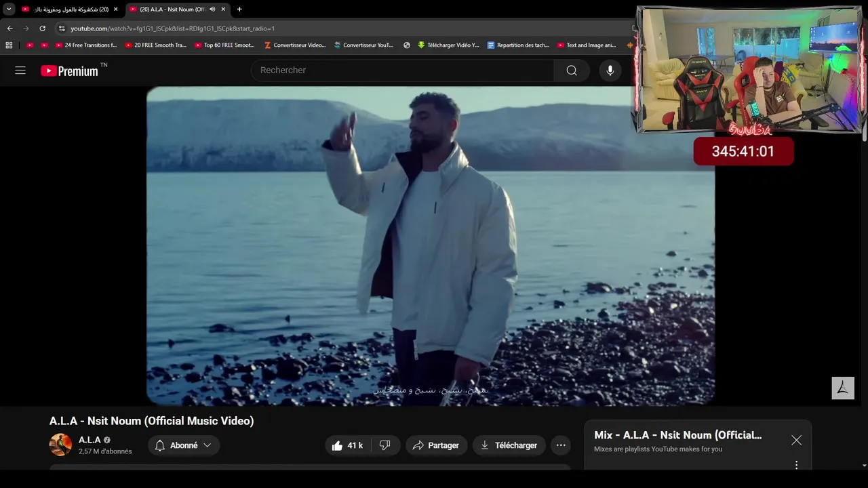Open 'Convertisseur Video...' bookmark
The height and width of the screenshot is (488, 868).
click(x=295, y=45)
